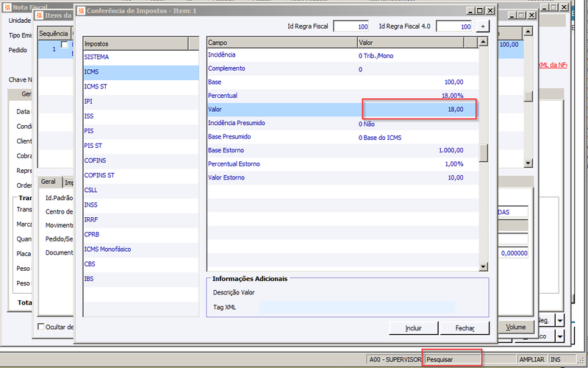Select SISTEMA in the Impostos list

pyautogui.click(x=141, y=57)
